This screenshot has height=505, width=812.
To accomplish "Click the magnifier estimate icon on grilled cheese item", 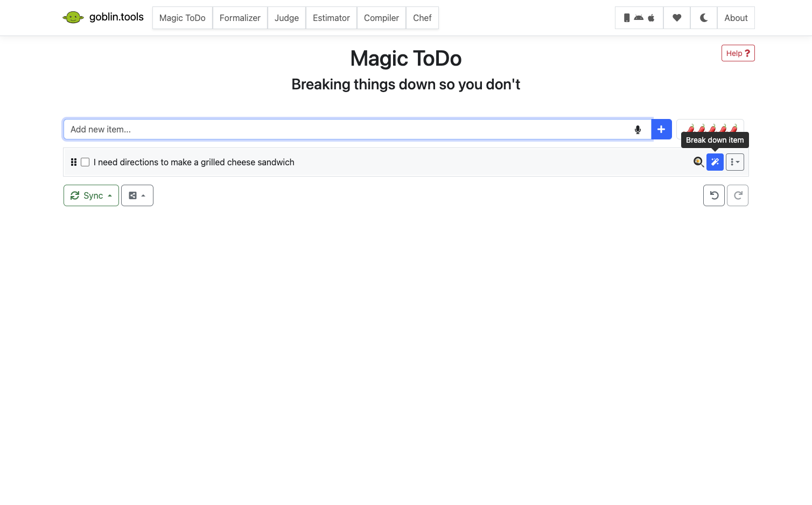I will 698,162.
